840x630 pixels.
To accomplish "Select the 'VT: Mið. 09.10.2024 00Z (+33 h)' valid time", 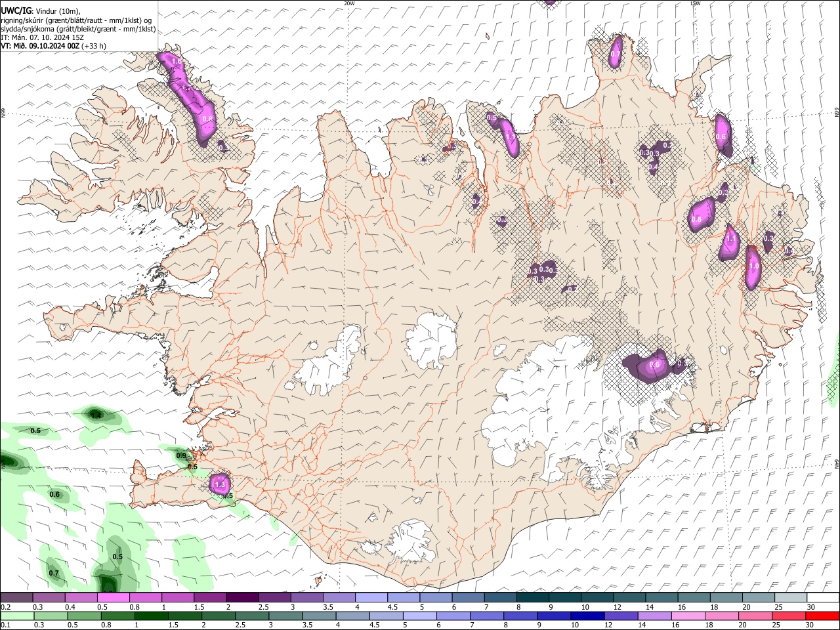I will tap(54, 46).
